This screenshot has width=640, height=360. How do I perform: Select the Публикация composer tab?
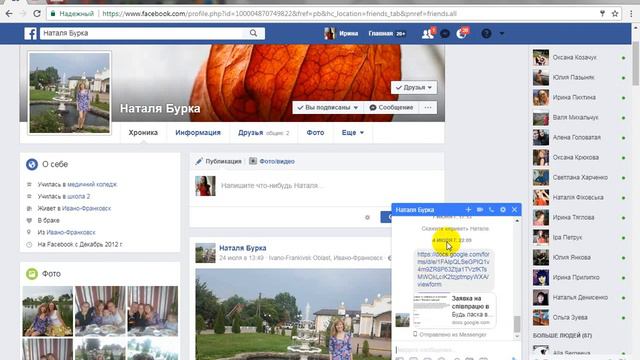pyautogui.click(x=218, y=161)
